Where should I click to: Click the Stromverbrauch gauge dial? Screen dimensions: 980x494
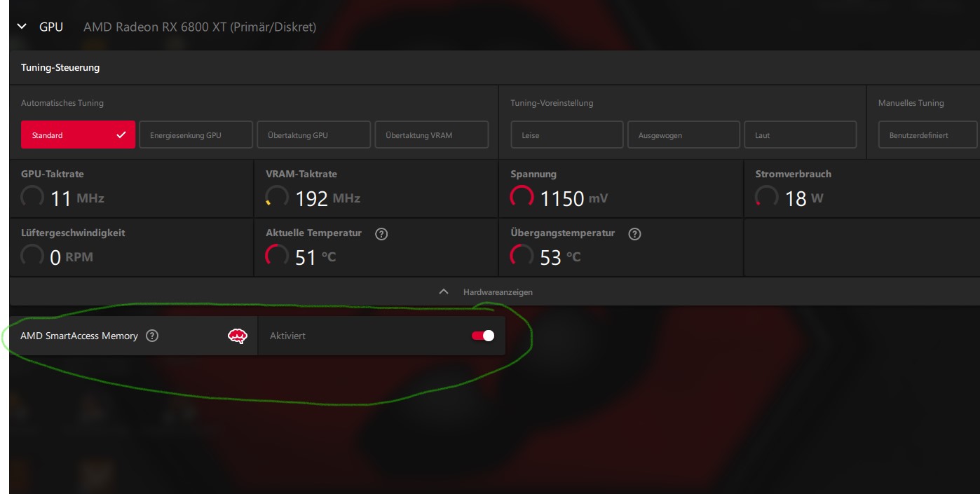(766, 197)
